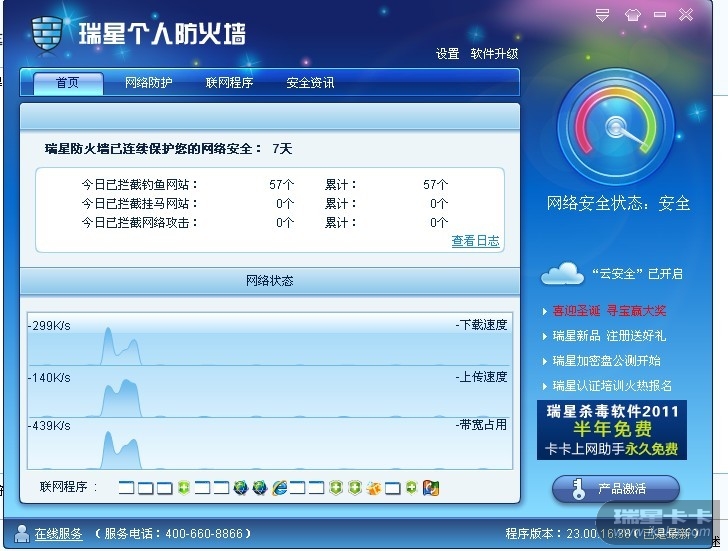Click window icon immediately right of Internet Explorer icon
Image resolution: width=728 pixels, height=551 pixels.
tap(298, 487)
